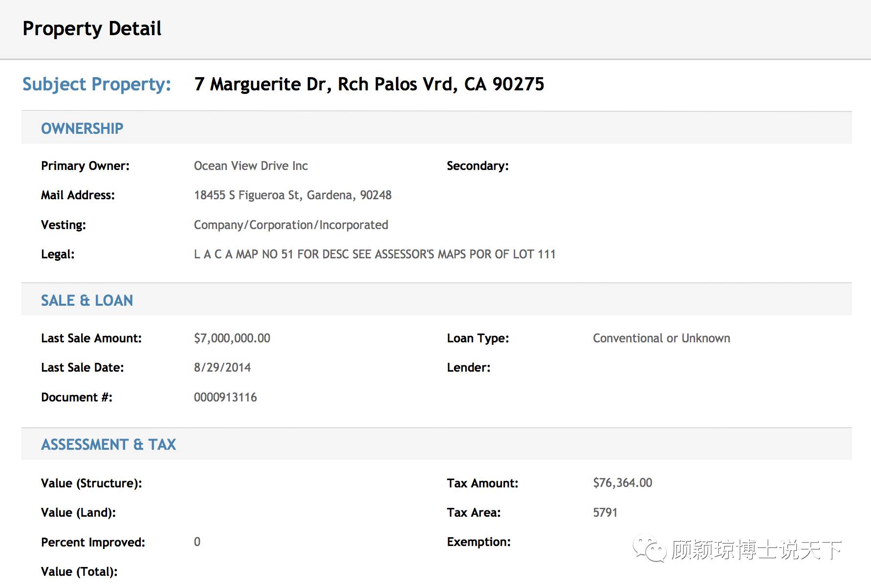Click the Conventional or Unknown loan type

pyautogui.click(x=661, y=338)
